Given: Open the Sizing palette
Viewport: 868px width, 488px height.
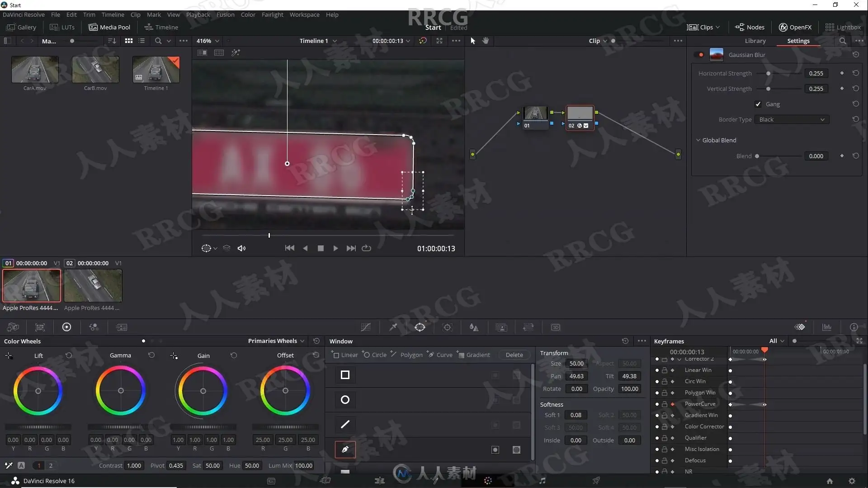Looking at the screenshot, I should point(528,327).
